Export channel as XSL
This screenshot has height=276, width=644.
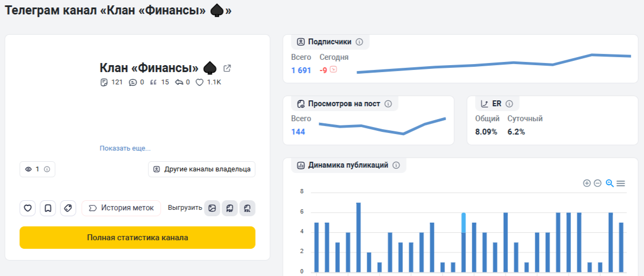pyautogui.click(x=247, y=208)
